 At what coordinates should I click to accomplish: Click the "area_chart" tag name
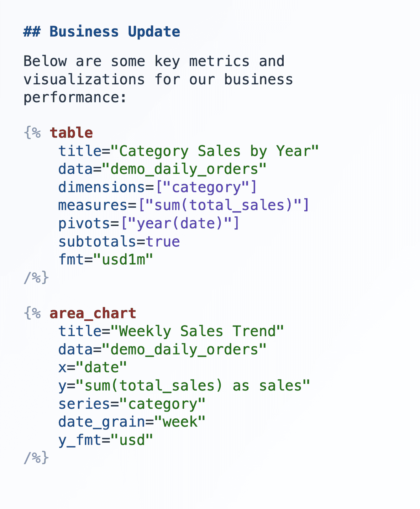(93, 313)
